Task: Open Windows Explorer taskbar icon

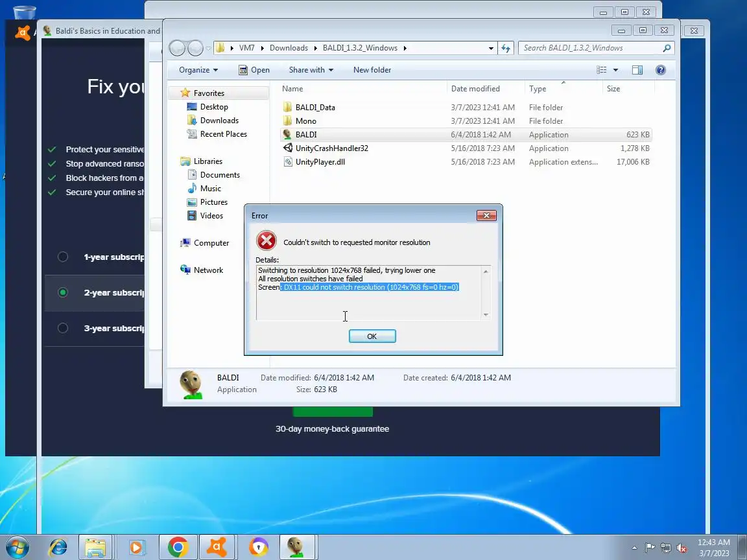Action: [95, 548]
